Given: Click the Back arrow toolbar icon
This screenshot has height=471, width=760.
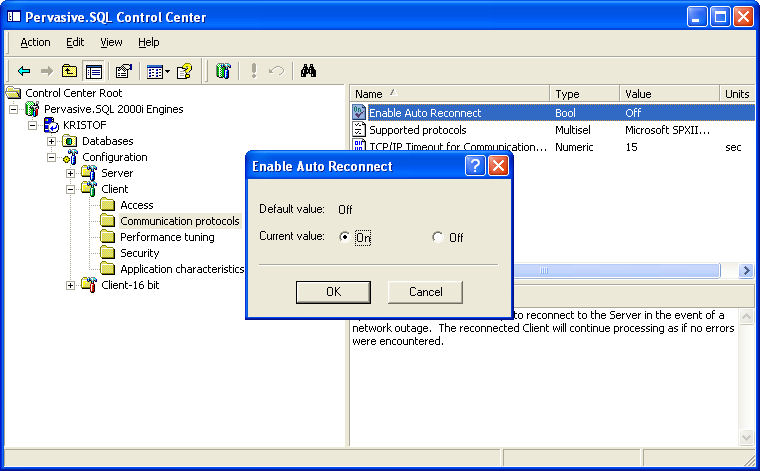Looking at the screenshot, I should click(24, 72).
